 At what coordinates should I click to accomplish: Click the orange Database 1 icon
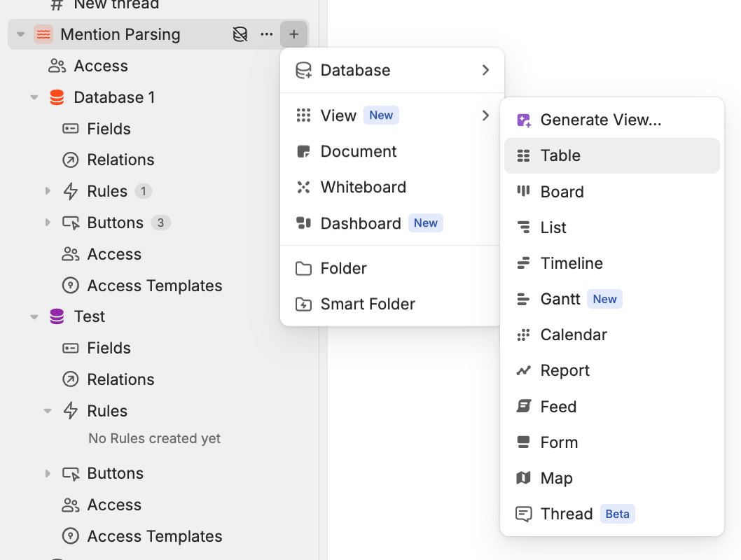[x=57, y=97]
